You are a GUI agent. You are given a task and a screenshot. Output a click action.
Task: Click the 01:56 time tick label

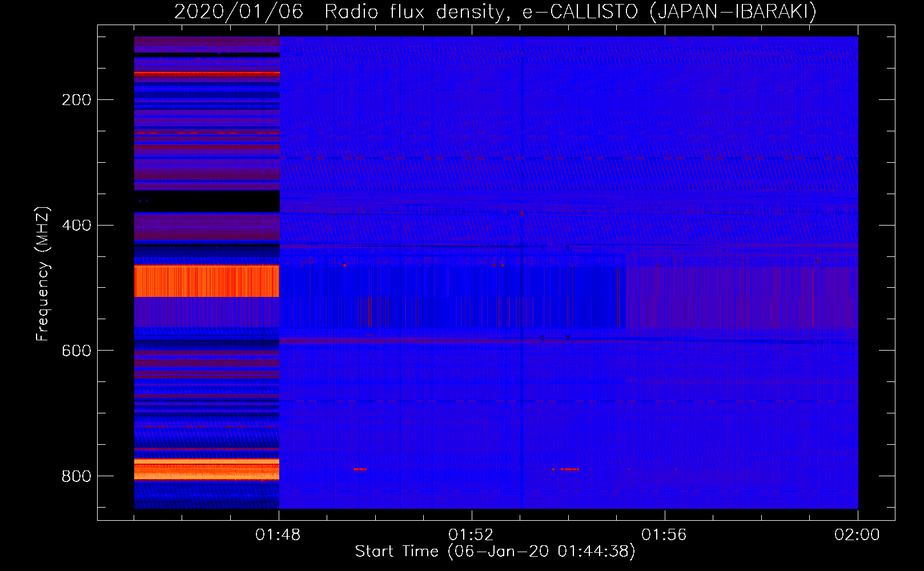tap(664, 535)
